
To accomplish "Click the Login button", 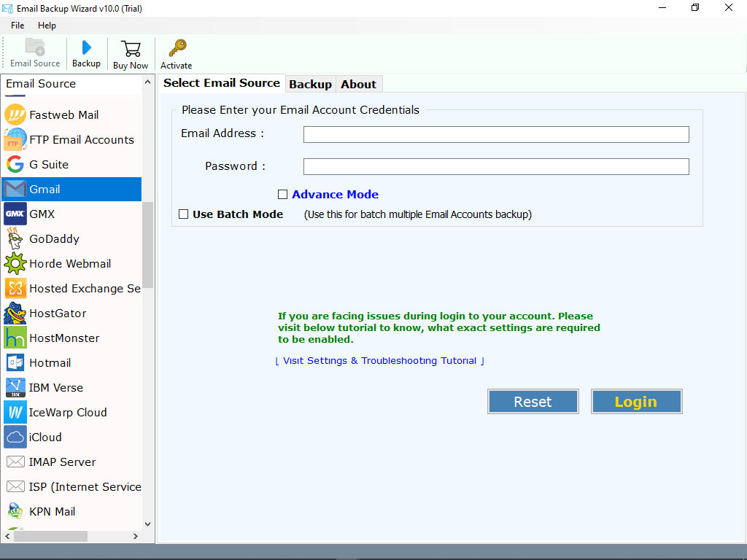I will click(636, 402).
